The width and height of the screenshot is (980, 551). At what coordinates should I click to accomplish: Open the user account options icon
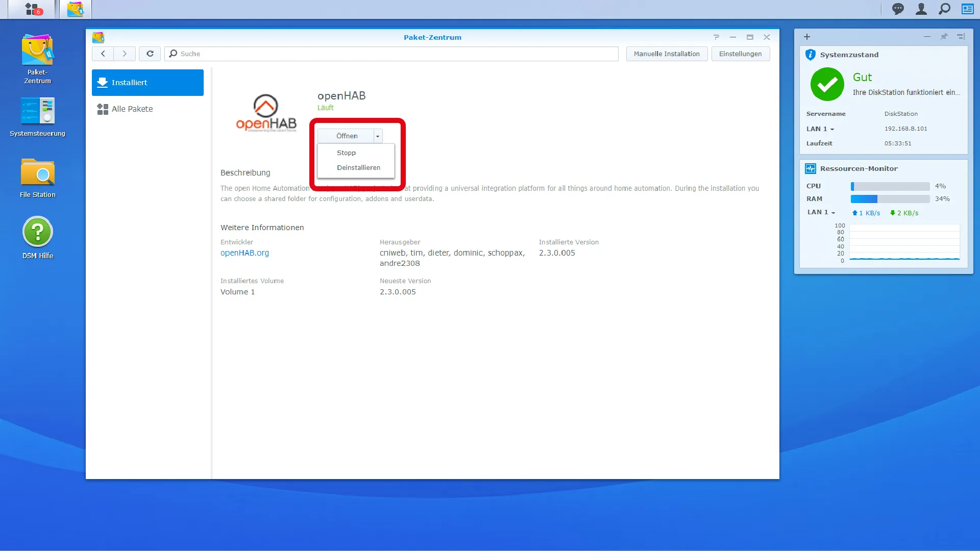click(921, 9)
